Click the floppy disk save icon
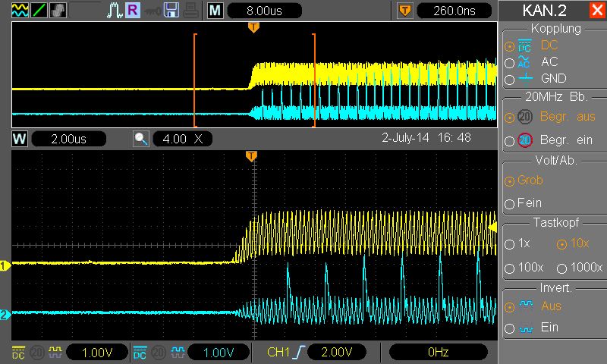The width and height of the screenshot is (607, 364). pos(171,11)
